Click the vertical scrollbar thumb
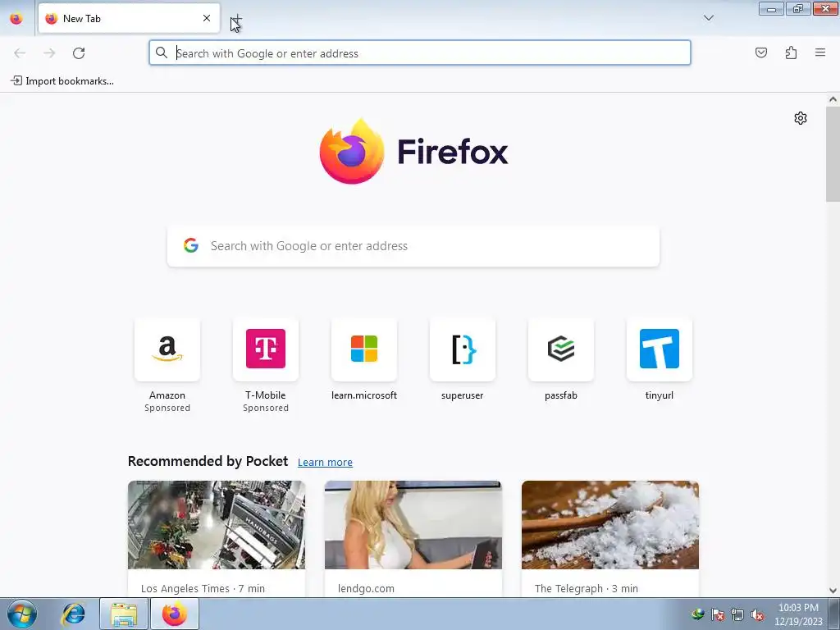 pos(833,153)
